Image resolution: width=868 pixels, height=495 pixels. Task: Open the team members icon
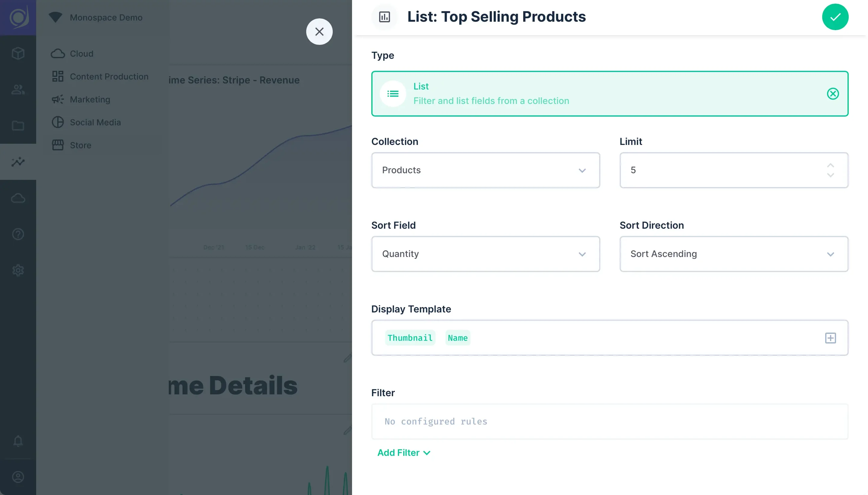coord(18,89)
